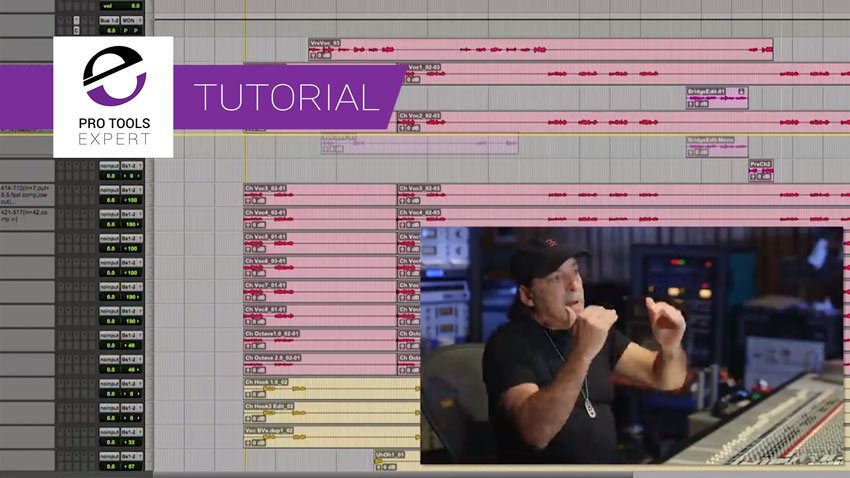This screenshot has width=850, height=478.
Task: Open the Bs1-2 output selector on Ch Voc4 track
Action: pyautogui.click(x=131, y=215)
